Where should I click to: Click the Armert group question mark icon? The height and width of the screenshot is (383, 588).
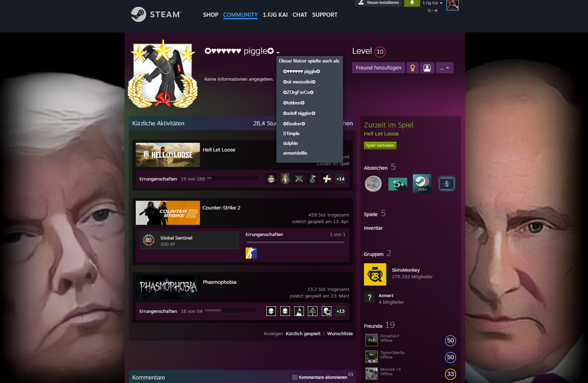pyautogui.click(x=370, y=297)
